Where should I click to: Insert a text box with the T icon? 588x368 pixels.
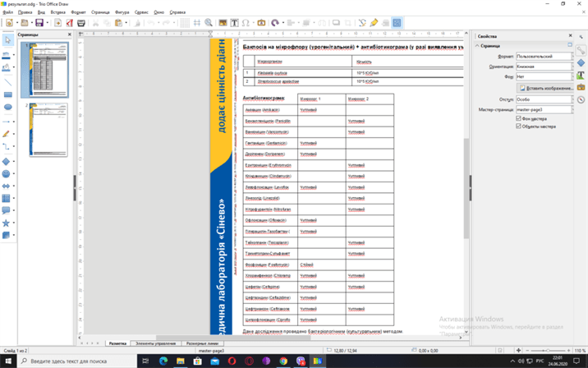point(234,23)
